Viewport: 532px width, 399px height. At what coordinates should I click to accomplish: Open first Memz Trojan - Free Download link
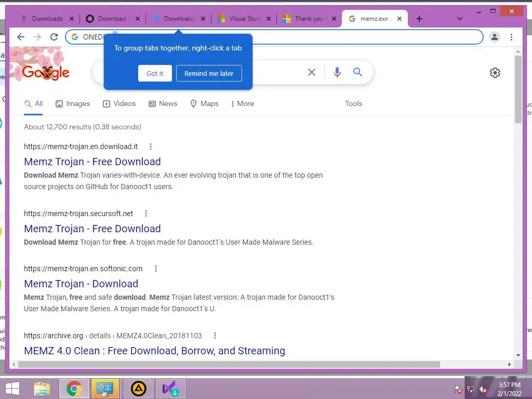(92, 162)
